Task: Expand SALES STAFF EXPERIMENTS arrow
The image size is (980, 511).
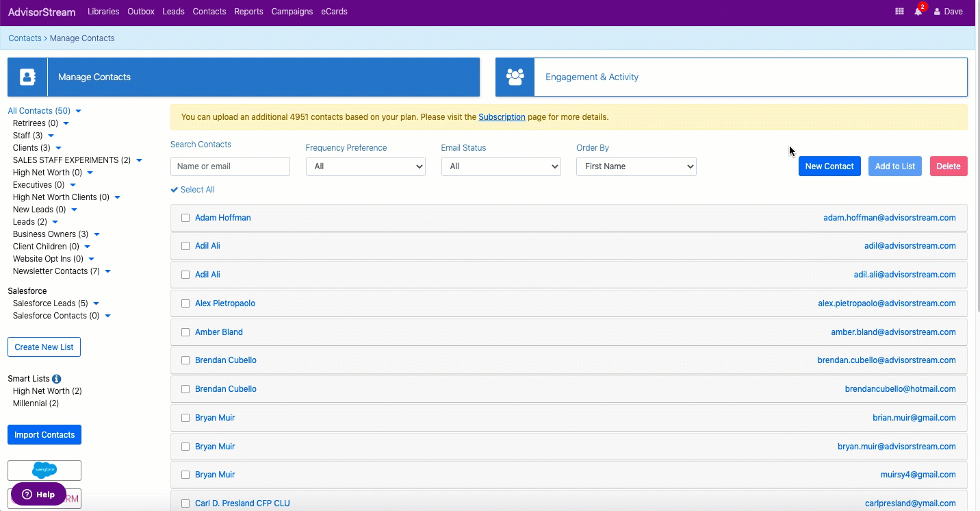Action: pos(139,160)
